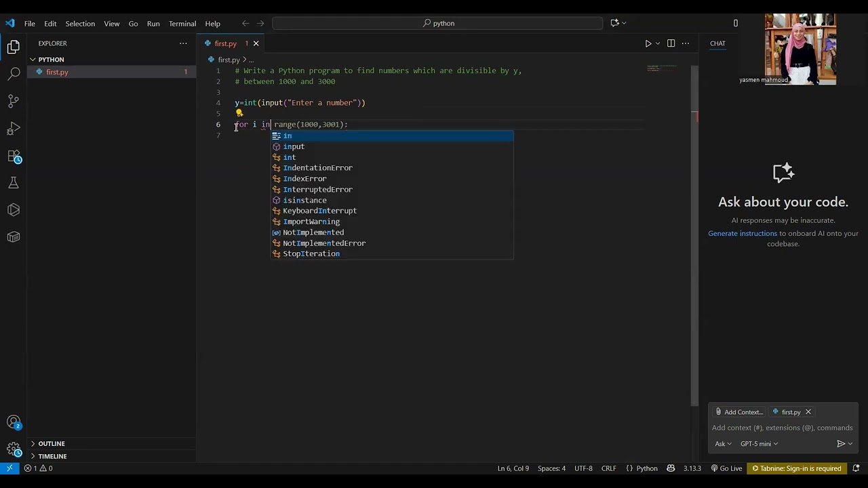This screenshot has width=868, height=488.
Task: Click the Split Editor icon
Action: (671, 43)
